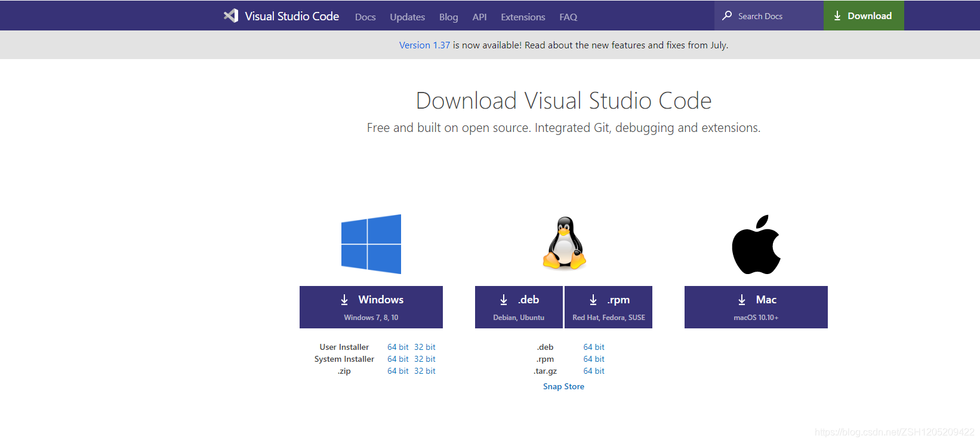
Task: Open the Updates menu item
Action: pyautogui.click(x=408, y=17)
